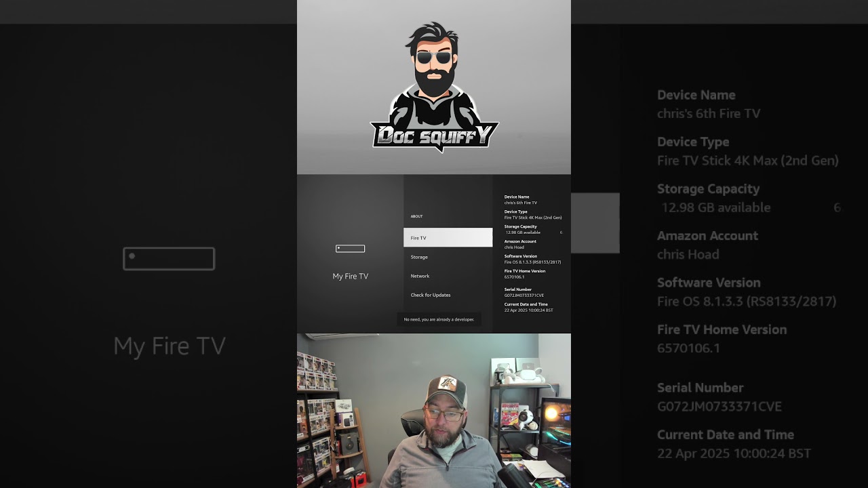Click the large Serial Number heading in the right background
The width and height of the screenshot is (868, 488).
pyautogui.click(x=700, y=388)
